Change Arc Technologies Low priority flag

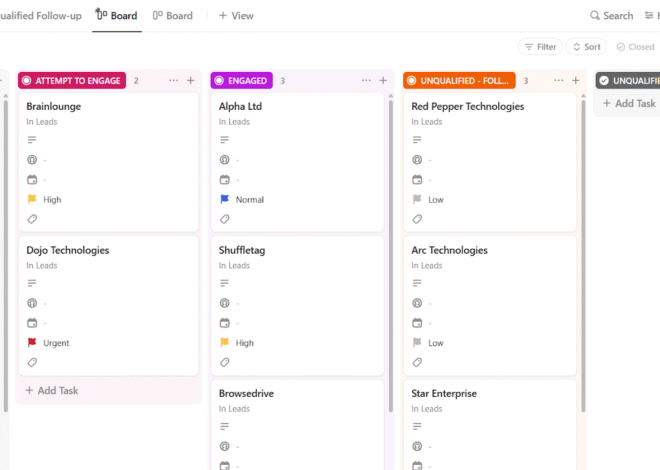point(417,343)
